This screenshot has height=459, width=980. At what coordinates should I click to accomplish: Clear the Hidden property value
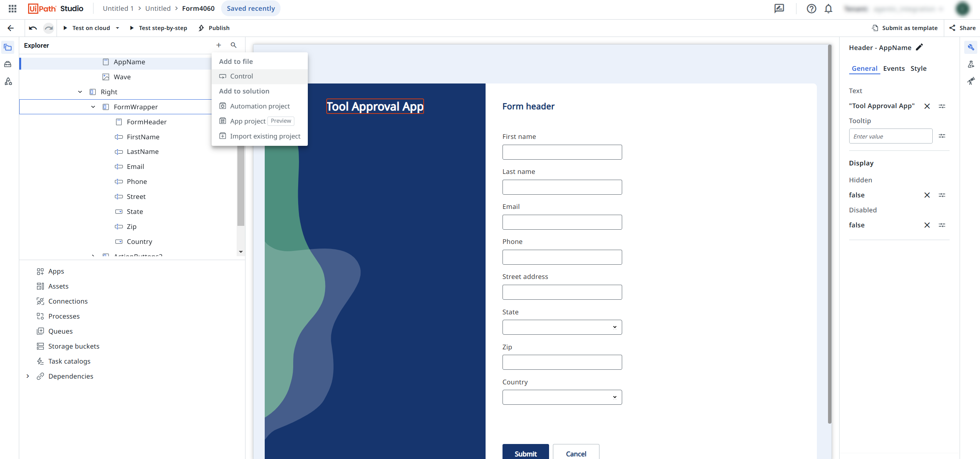coord(927,195)
